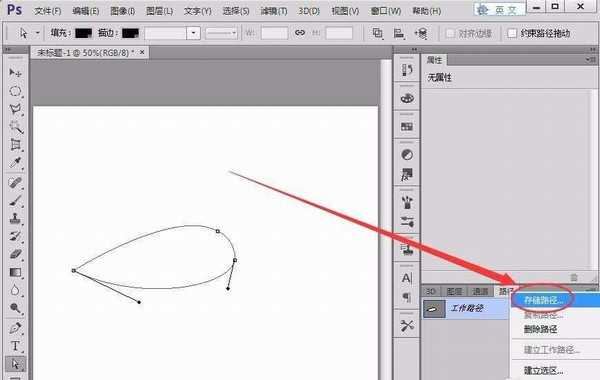Select the Polygonal Lasso tool
The height and width of the screenshot is (380, 600).
(x=15, y=109)
